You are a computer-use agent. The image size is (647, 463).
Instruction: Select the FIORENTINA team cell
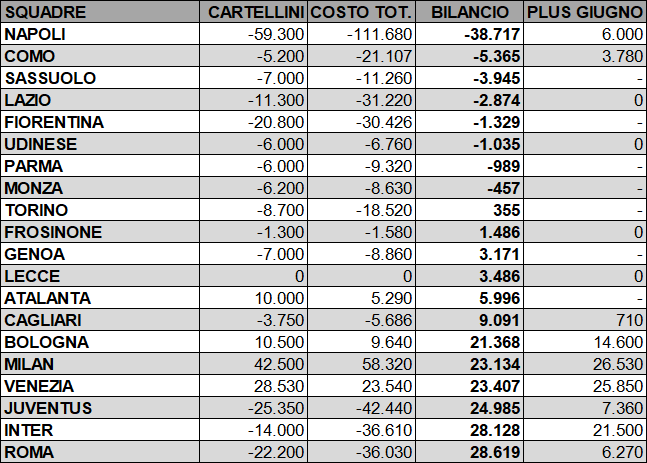coord(100,122)
